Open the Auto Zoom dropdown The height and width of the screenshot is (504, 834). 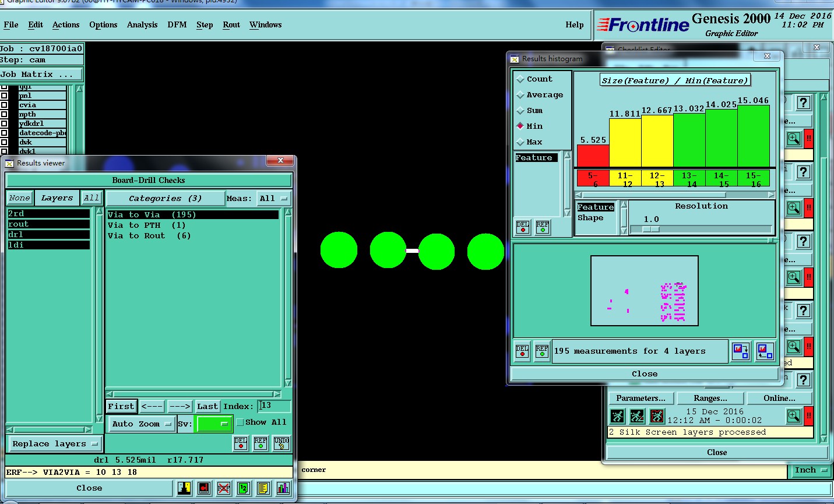coord(142,424)
